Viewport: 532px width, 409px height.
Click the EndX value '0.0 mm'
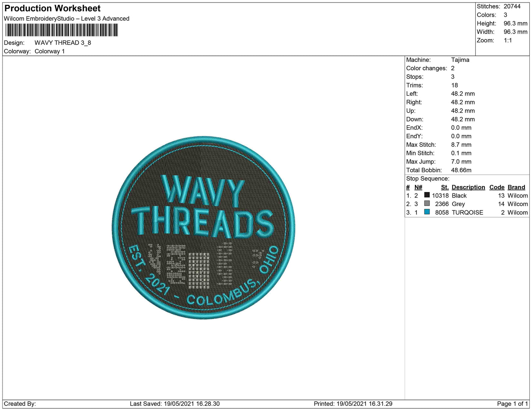pyautogui.click(x=461, y=128)
